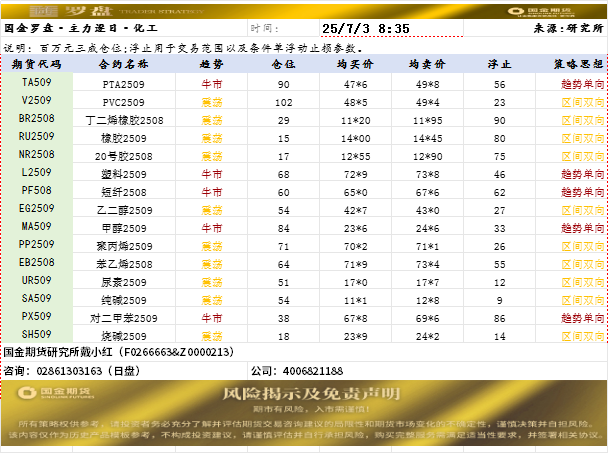Click the 咨询 phone number 02861303163
Screen dimensions: 608x453
pos(69,371)
